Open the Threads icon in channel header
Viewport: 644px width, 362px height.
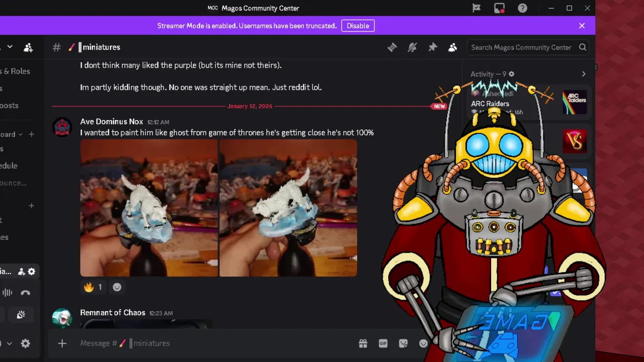point(392,47)
